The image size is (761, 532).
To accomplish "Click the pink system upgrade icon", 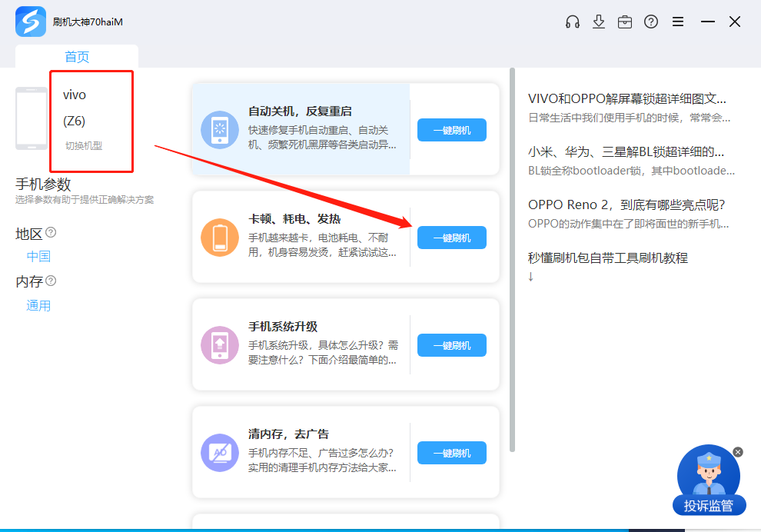I will click(220, 345).
